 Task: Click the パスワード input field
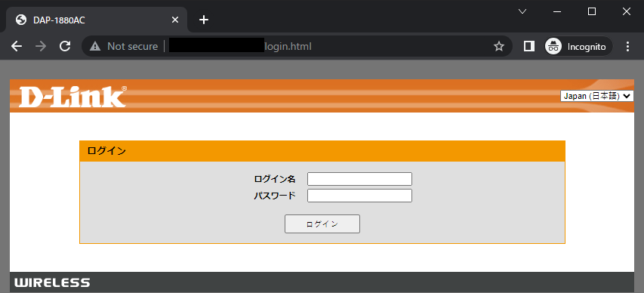click(359, 196)
